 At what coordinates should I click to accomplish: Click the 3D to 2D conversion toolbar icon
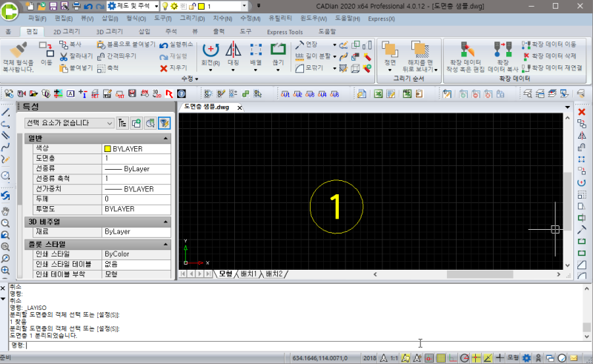pyautogui.click(x=157, y=93)
